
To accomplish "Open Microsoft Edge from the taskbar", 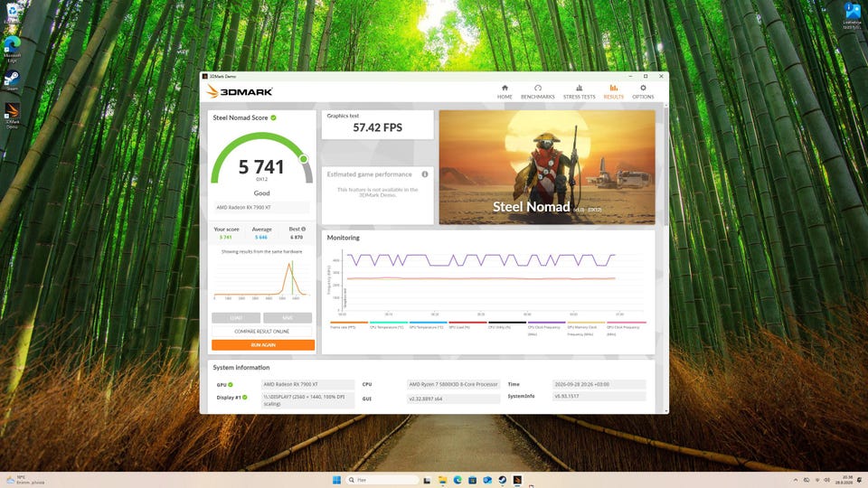I will (x=458, y=480).
